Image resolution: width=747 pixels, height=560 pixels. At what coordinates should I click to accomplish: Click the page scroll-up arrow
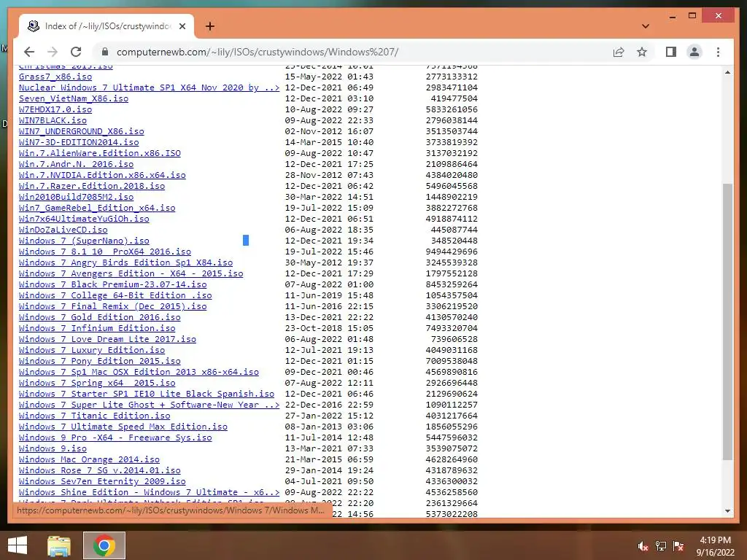tap(727, 72)
